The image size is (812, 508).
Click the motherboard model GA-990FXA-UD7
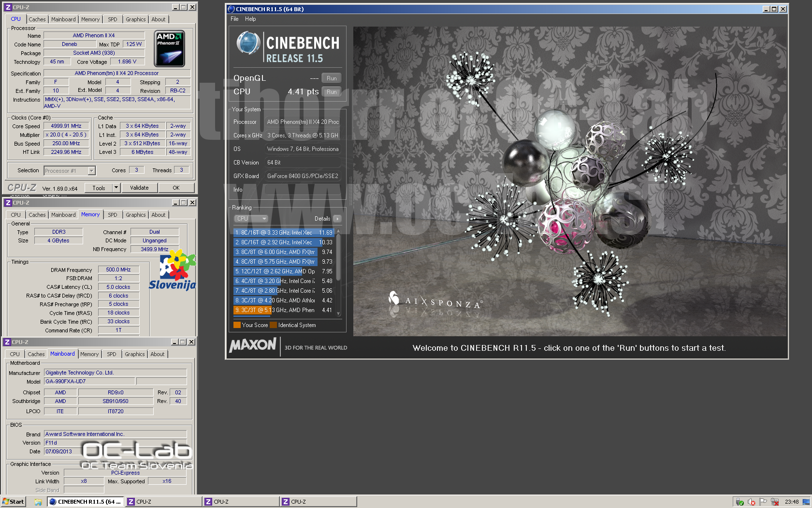90,381
